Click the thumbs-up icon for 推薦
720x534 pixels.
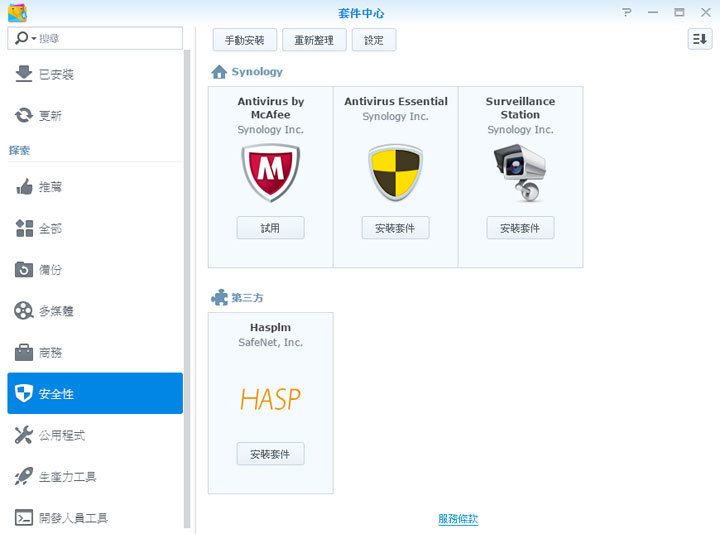[24, 186]
